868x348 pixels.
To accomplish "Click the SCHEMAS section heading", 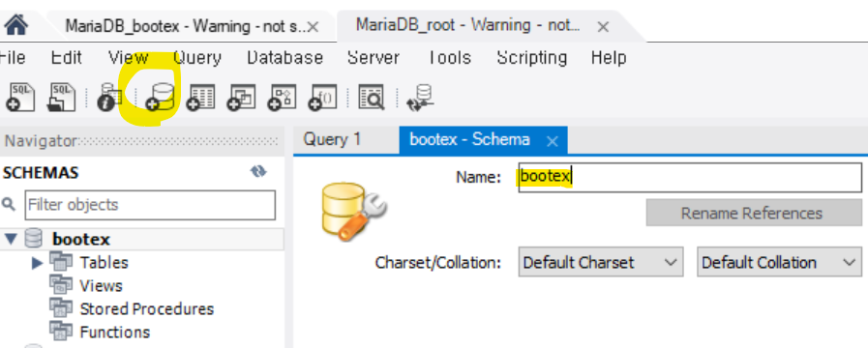I will pyautogui.click(x=41, y=173).
